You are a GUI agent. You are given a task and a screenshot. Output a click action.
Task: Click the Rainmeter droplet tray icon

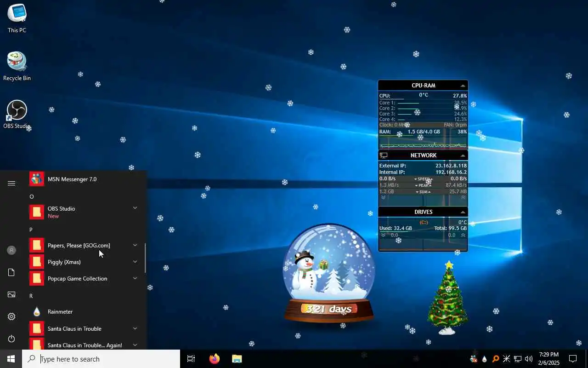pos(484,359)
